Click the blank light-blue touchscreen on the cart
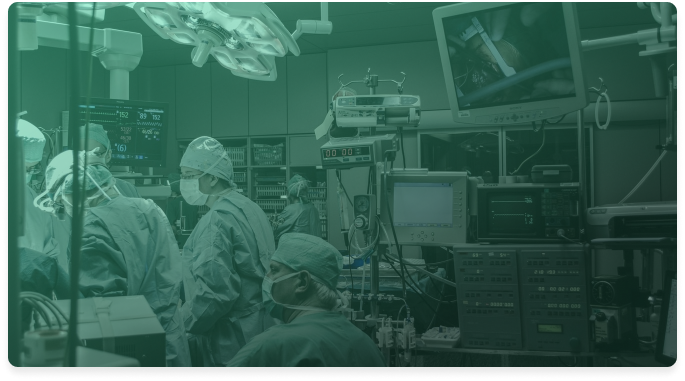The width and height of the screenshot is (685, 381). (x=422, y=204)
